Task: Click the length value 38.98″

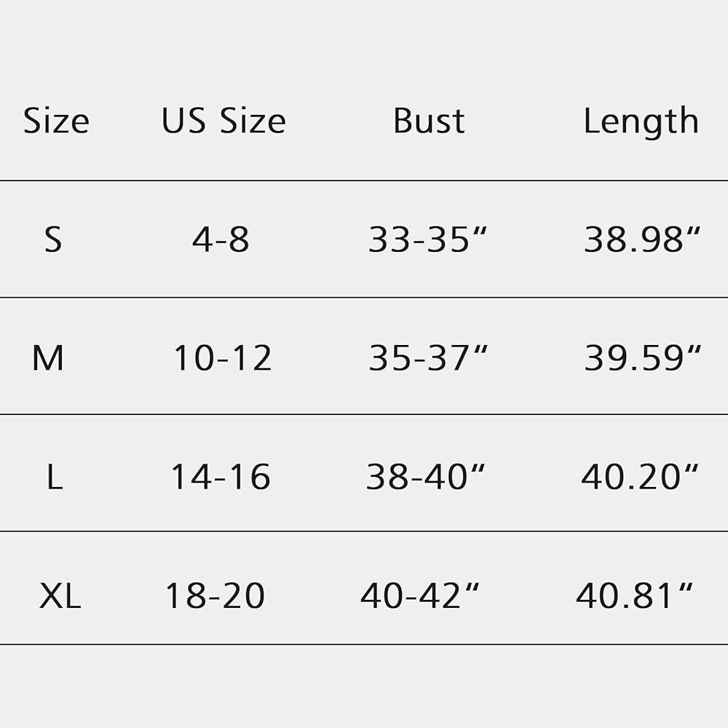Action: click(642, 239)
